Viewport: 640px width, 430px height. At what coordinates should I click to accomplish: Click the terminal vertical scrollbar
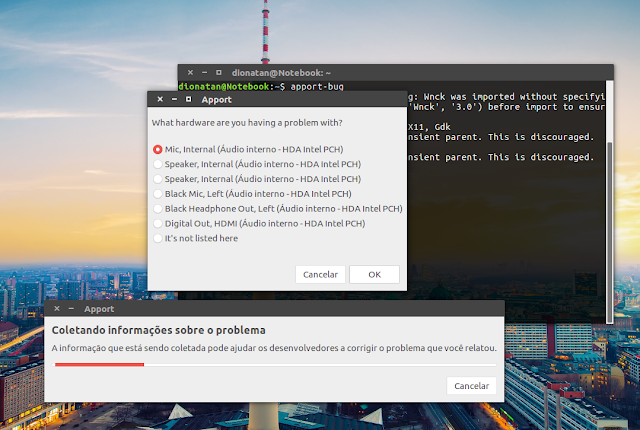(609, 232)
